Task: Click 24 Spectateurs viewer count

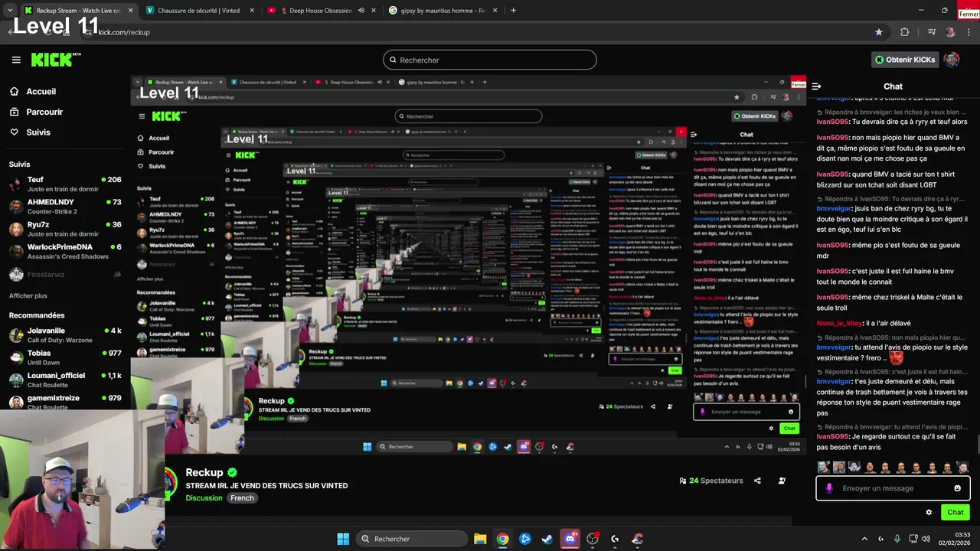Action: (x=711, y=481)
